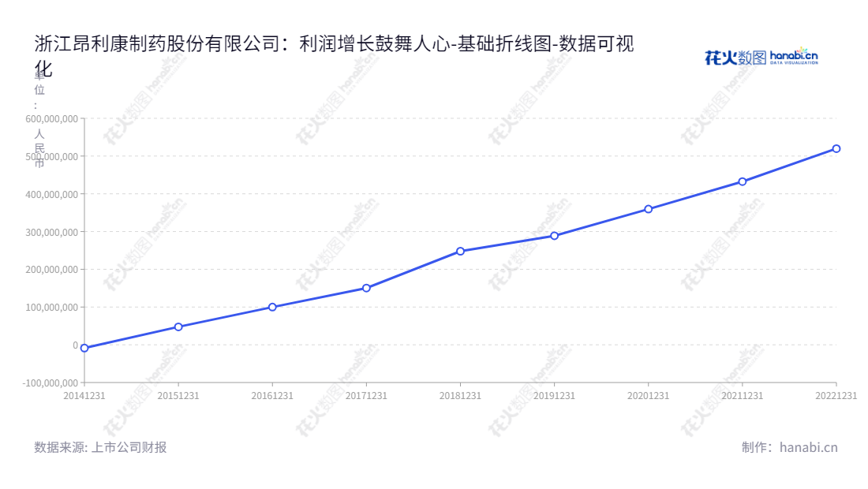The image size is (868, 489).
Task: Click the 300,000,000 y-axis label
Action: click(51, 232)
